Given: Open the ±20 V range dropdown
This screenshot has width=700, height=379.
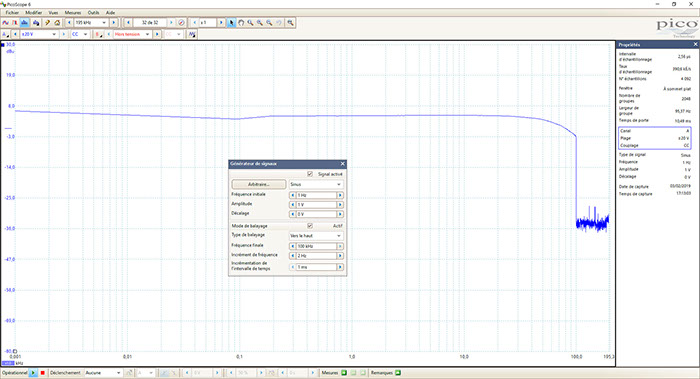Looking at the screenshot, I should [x=39, y=34].
